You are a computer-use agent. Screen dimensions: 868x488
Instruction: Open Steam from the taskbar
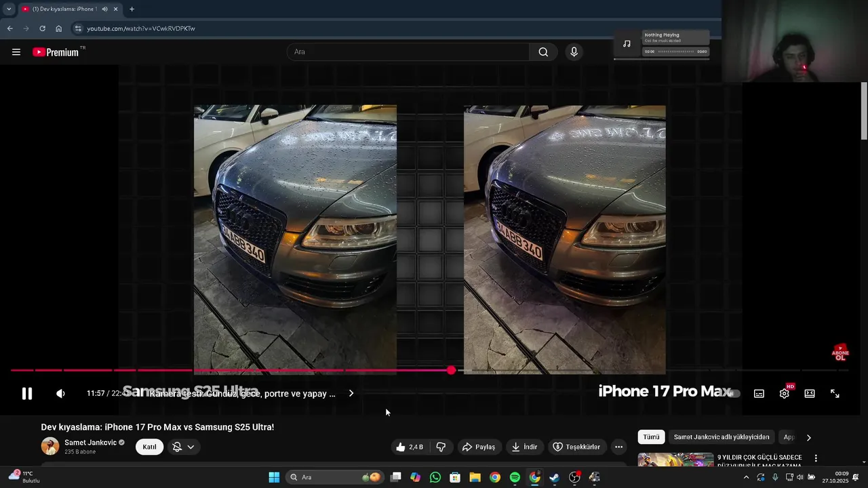pos(555,477)
